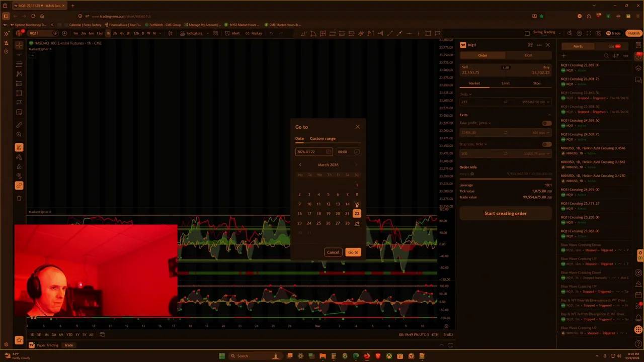This screenshot has height=362, width=644.
Task: Open the chats icon in right sidebar
Action: pos(638,79)
